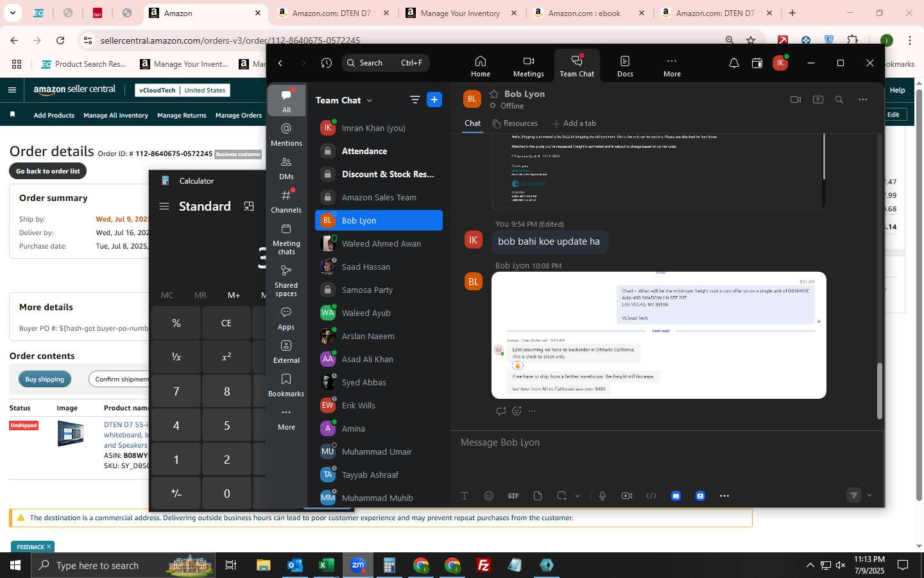The height and width of the screenshot is (578, 924).
Task: Open the Zoom calendar icon near the bell
Action: [x=757, y=63]
